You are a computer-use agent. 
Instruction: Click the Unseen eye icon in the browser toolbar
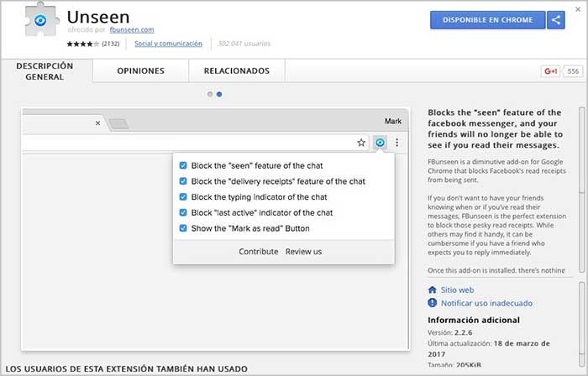[380, 143]
